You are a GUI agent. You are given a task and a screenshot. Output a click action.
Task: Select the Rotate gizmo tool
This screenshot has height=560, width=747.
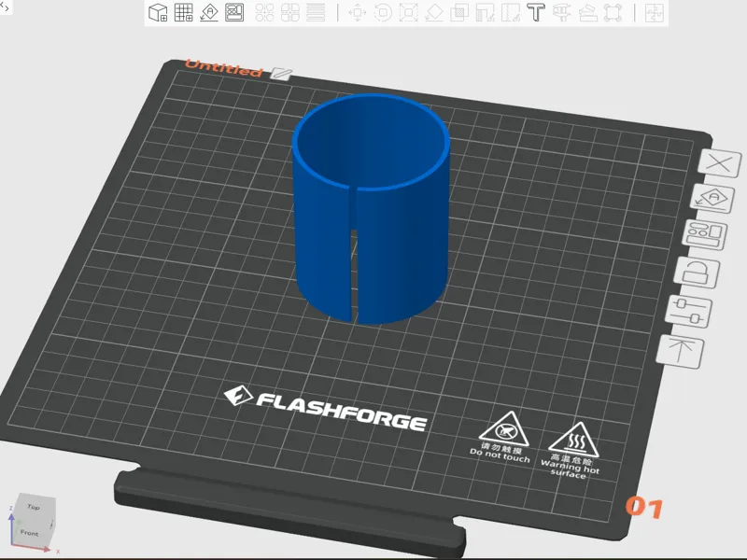coord(383,12)
